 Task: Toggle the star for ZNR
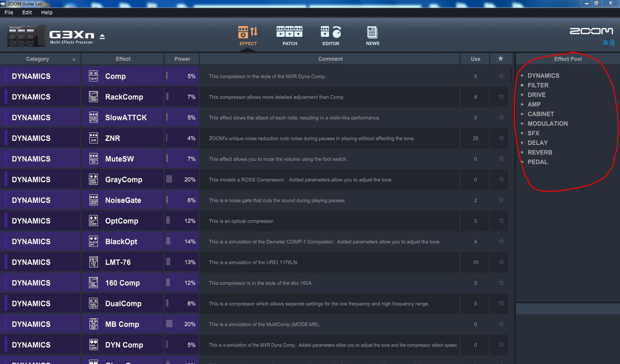point(501,138)
